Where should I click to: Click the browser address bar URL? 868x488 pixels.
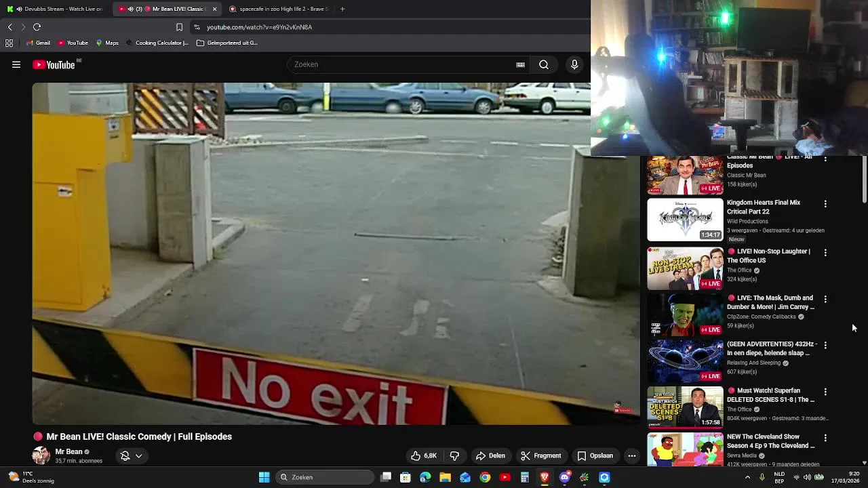(x=259, y=27)
